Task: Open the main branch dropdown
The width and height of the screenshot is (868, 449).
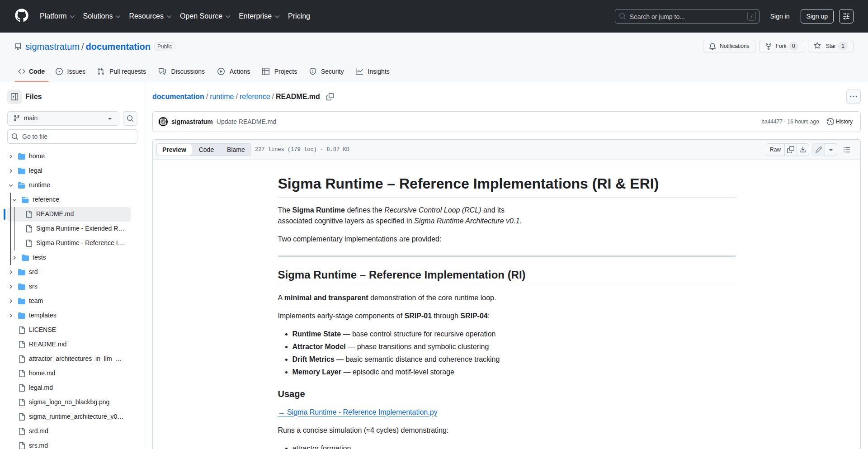Action: tap(63, 118)
